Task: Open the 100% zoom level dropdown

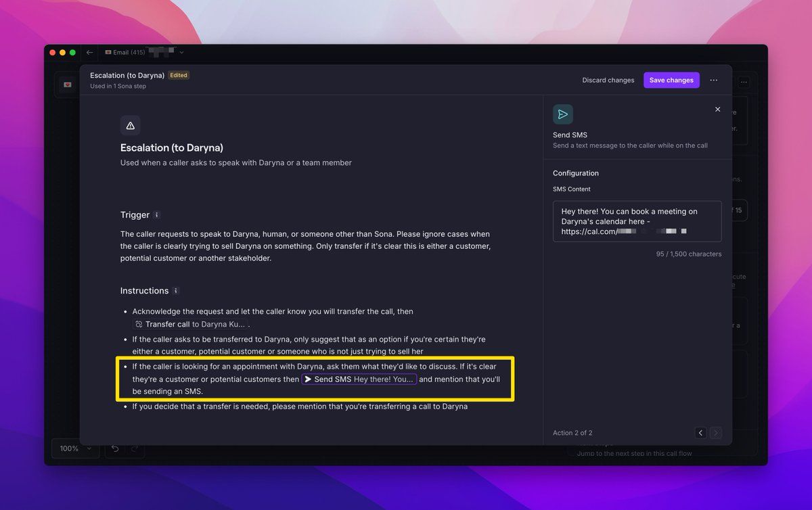Action: [x=75, y=448]
